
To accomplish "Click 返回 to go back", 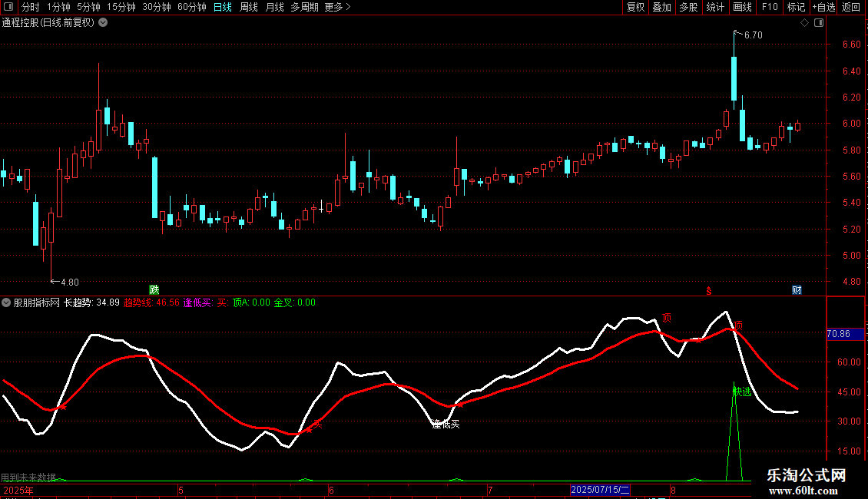I will click(x=851, y=7).
